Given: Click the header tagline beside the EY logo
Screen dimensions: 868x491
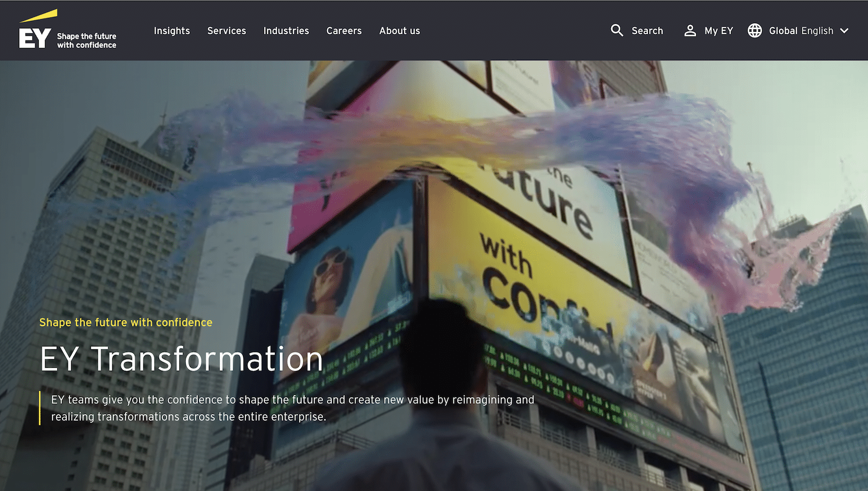Looking at the screenshot, I should pos(87,40).
